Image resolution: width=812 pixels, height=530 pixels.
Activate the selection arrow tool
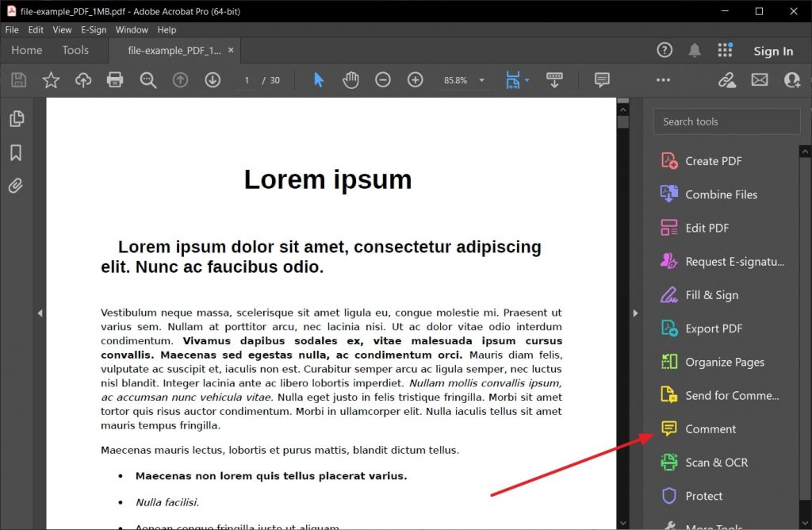point(318,79)
